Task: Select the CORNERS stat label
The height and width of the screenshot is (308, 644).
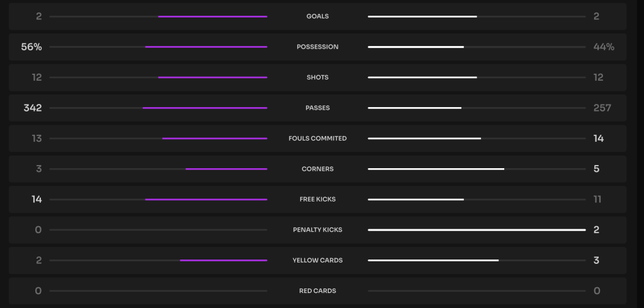Action: point(317,169)
